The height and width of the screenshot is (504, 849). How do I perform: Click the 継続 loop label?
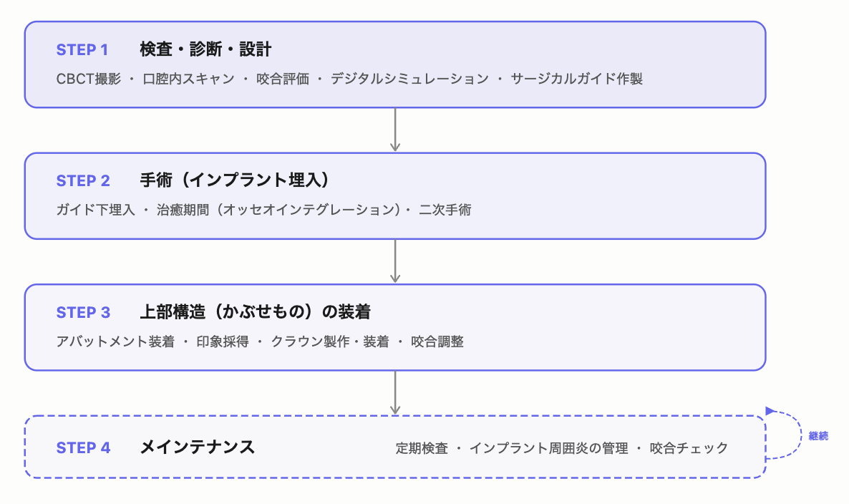(818, 436)
